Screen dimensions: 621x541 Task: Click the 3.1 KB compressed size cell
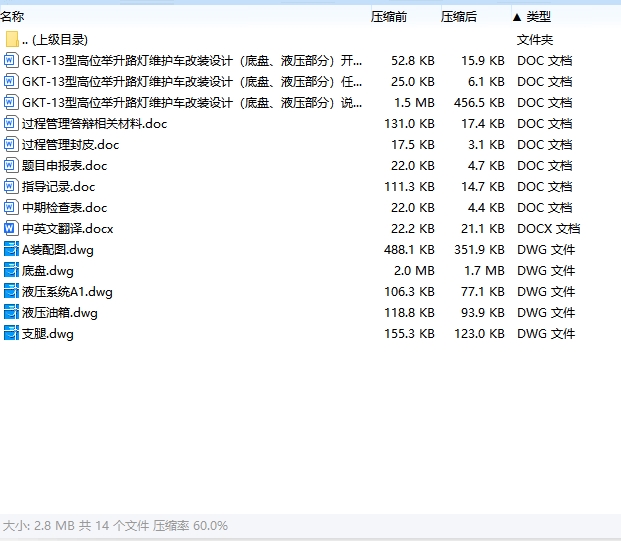click(486, 145)
